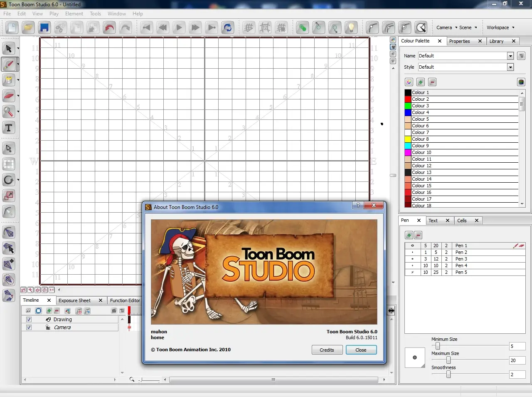This screenshot has width=532, height=397.
Task: Select the Brush tool in left toolbar
Action: tap(9, 65)
